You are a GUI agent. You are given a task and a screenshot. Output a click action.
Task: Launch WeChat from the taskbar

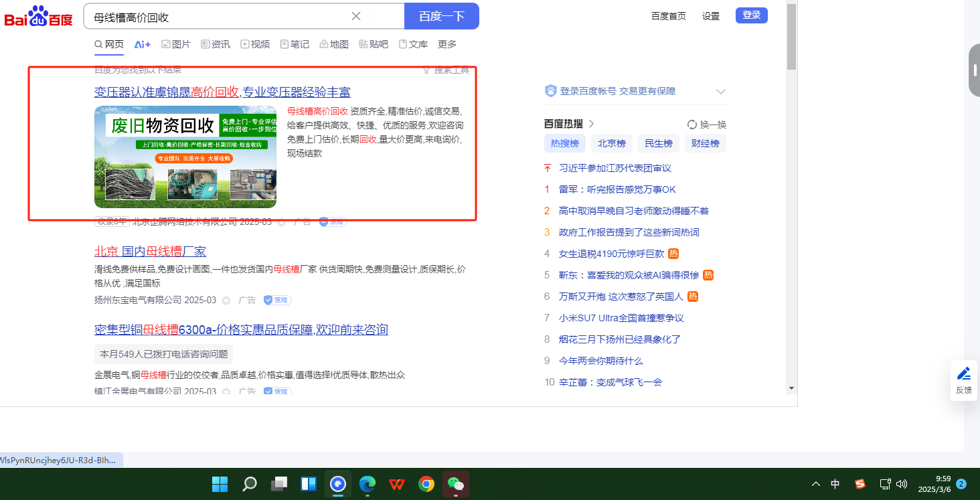tap(455, 484)
